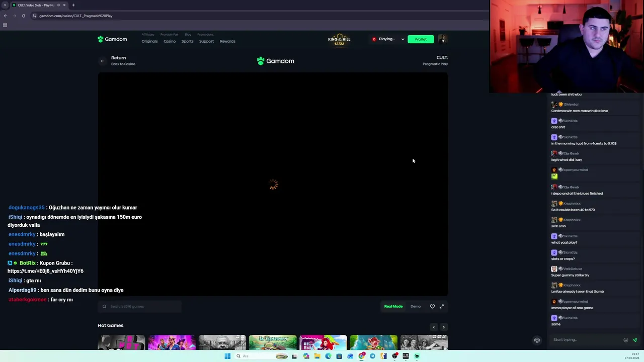This screenshot has height=362, width=644.
Task: Open the Rewards section
Action: coord(227,41)
